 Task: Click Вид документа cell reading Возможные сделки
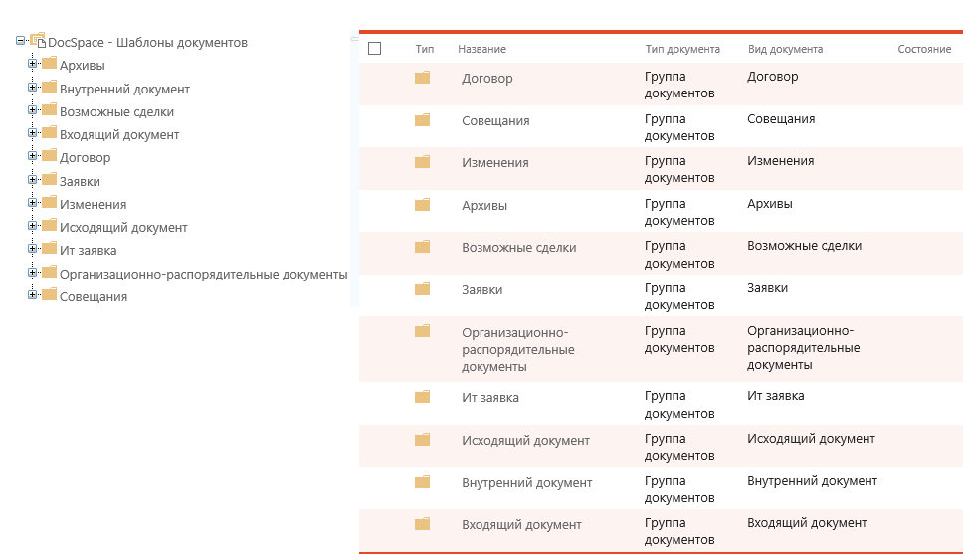tap(804, 246)
